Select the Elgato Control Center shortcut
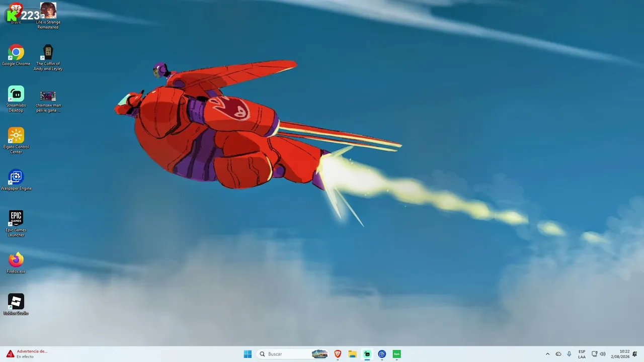Image resolution: width=644 pixels, height=362 pixels. [16, 141]
